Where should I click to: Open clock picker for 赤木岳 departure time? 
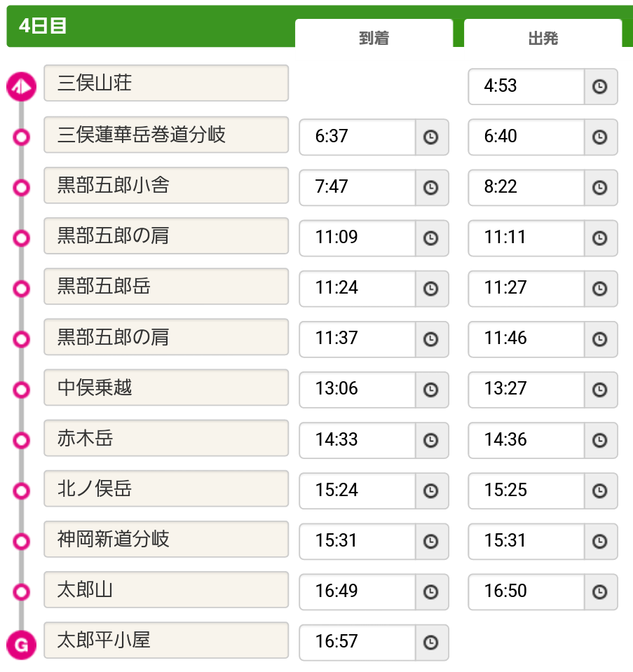coord(601,441)
